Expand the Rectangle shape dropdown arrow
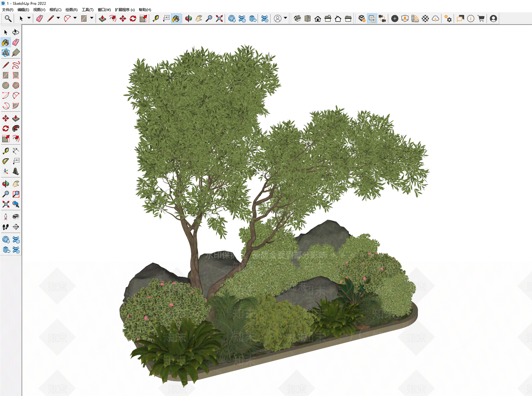Viewport: 532px width, 396px height. [92, 18]
